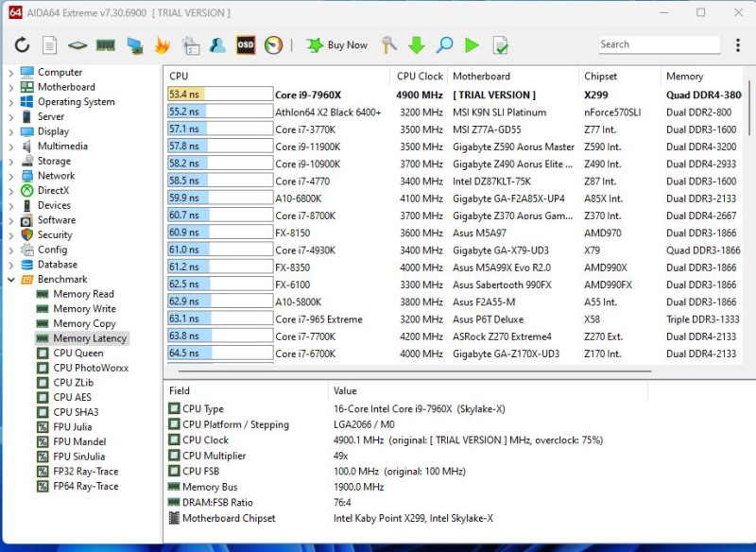
Task: Select Memory Latency benchmark
Action: coord(90,338)
